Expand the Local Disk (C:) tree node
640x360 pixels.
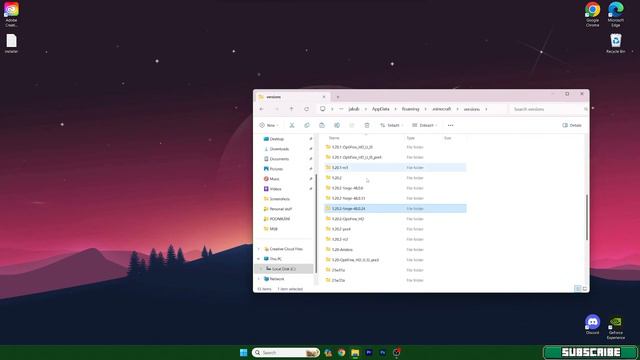pos(262,269)
